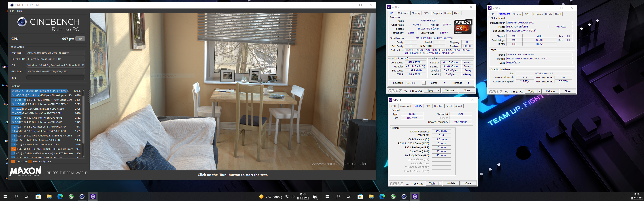Open Memory tab in CPU-Z Mainboard window
The height and width of the screenshot is (201, 644).
(517, 14)
